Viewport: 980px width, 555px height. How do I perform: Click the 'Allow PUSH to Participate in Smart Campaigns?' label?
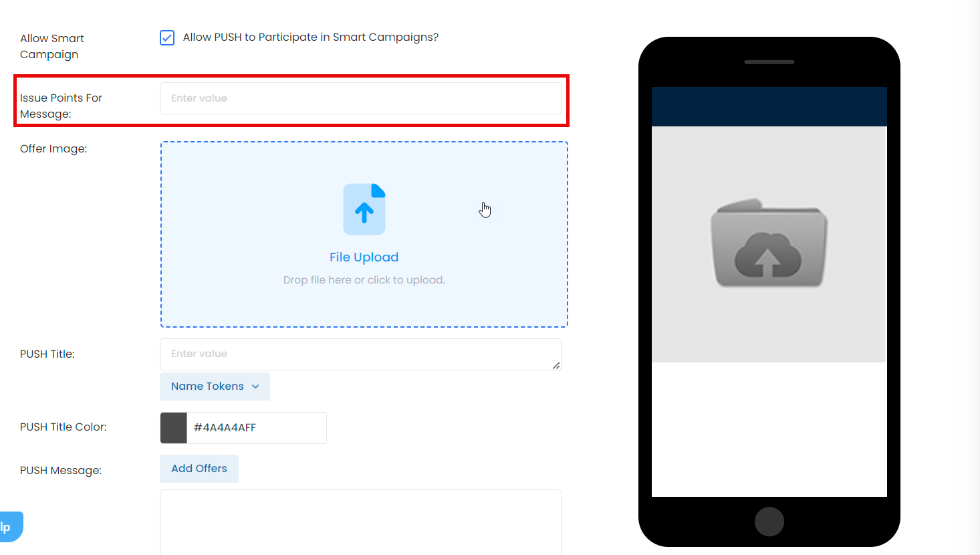[x=311, y=37]
